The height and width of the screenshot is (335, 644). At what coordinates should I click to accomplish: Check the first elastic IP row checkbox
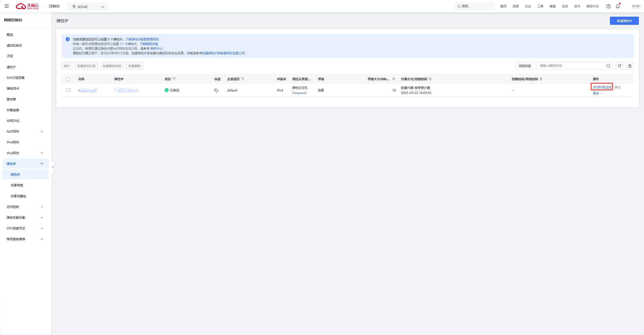point(68,90)
